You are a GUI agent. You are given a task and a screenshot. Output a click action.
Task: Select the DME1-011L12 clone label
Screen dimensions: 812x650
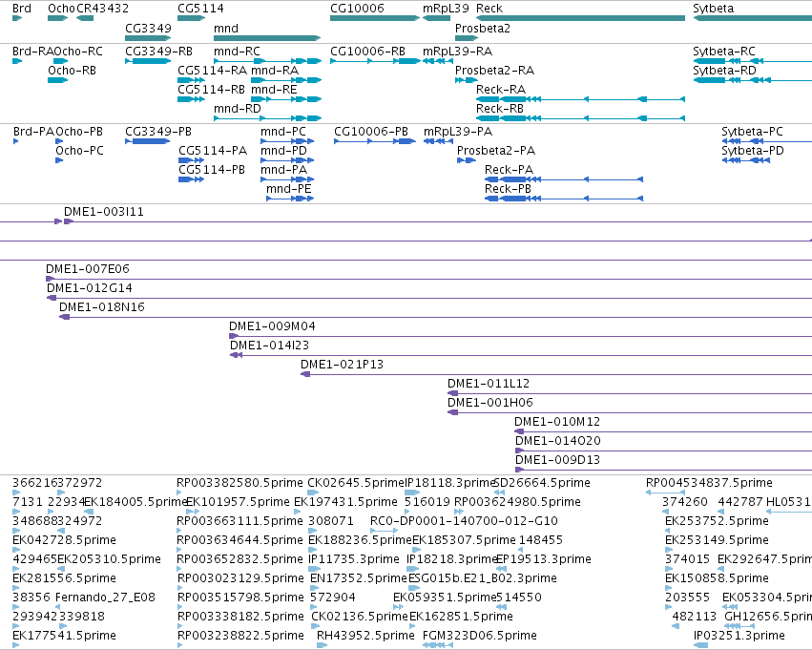pyautogui.click(x=489, y=385)
